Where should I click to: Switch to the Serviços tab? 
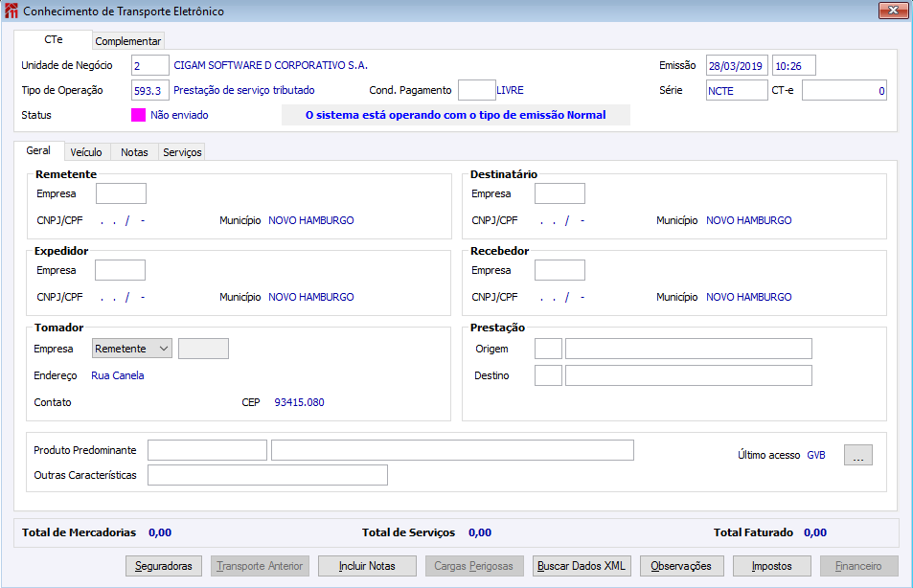(x=182, y=152)
